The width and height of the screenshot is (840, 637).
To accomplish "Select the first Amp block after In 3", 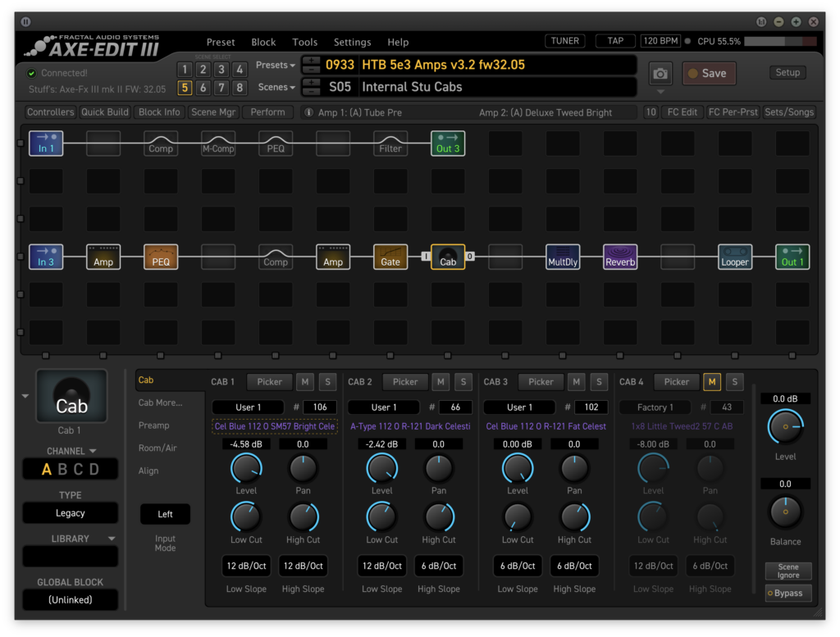I will tap(103, 257).
